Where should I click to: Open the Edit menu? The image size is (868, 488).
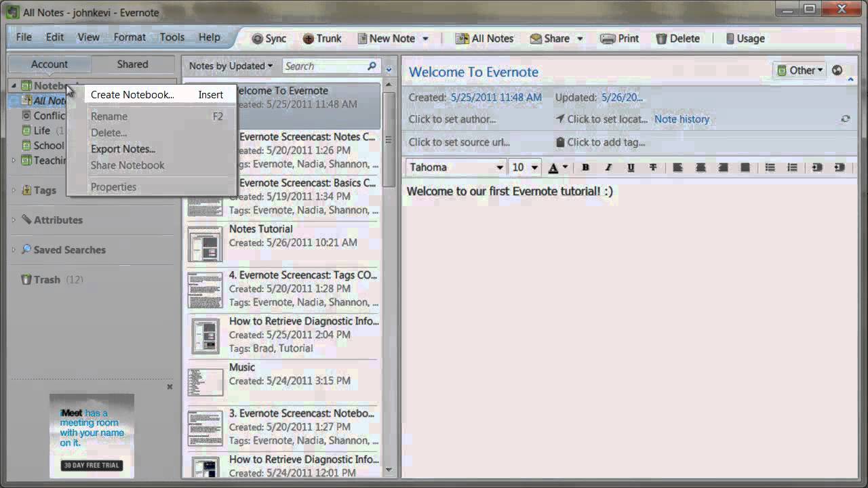point(55,37)
